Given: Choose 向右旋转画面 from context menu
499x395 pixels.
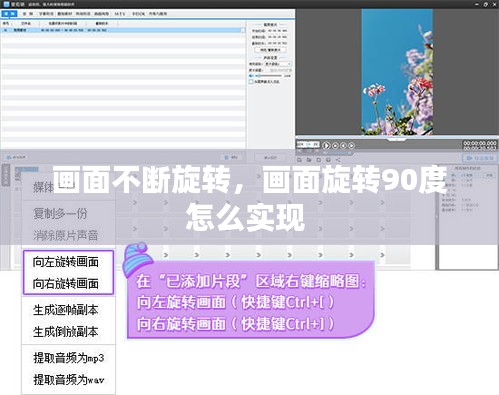Looking at the screenshot, I should [66, 284].
